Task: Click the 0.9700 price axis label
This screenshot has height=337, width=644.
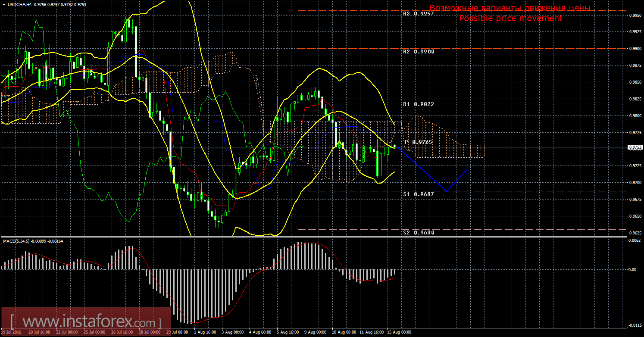Action: tap(635, 183)
